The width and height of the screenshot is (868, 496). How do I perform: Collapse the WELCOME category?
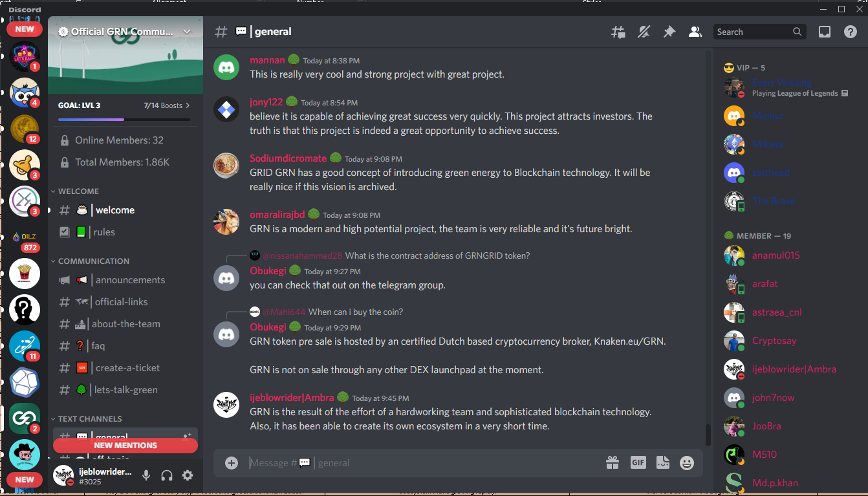click(75, 191)
